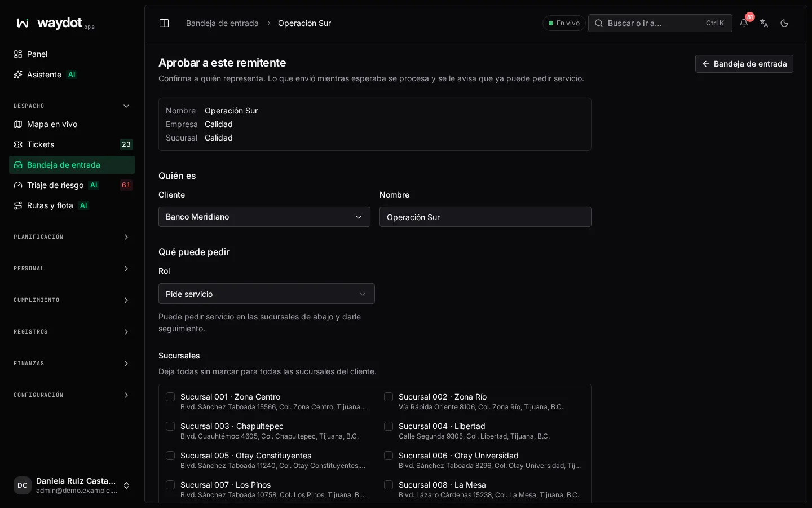Screen dimensions: 812x508
Task: Check Sucursal 005 · Otay Constituyentes
Action: 170,456
